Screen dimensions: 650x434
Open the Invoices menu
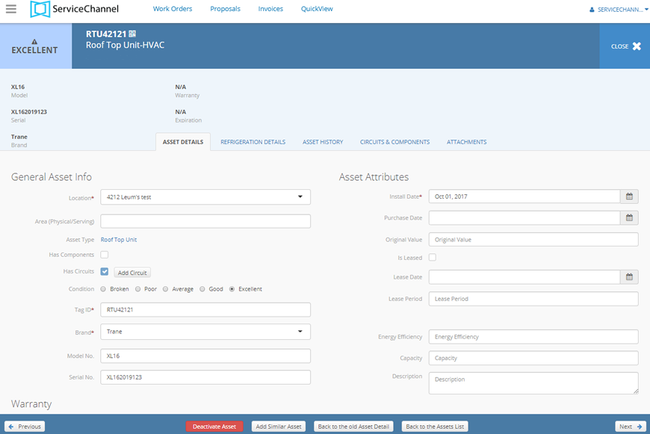270,9
